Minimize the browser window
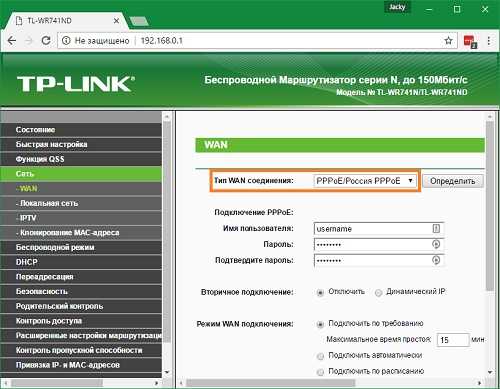The height and width of the screenshot is (389, 500). pos(429,9)
